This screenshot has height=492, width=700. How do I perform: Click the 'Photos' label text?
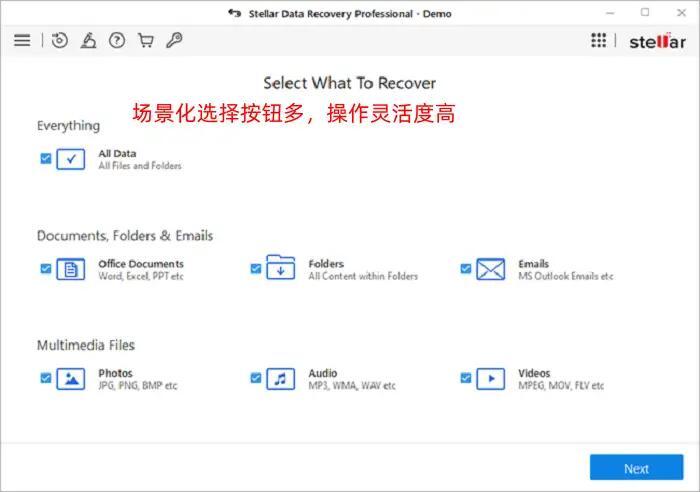tap(116, 373)
